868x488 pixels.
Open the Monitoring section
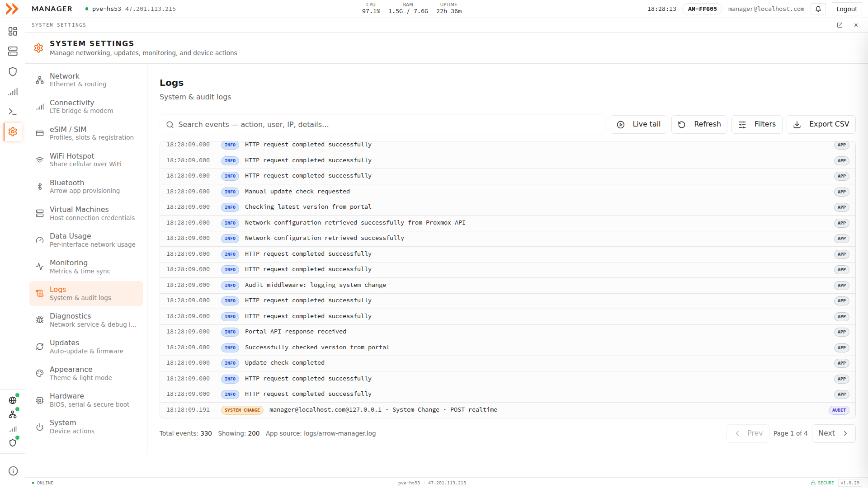point(86,267)
